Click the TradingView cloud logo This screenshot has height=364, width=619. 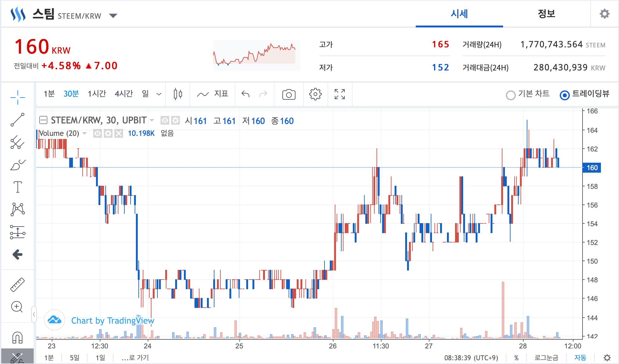point(55,320)
